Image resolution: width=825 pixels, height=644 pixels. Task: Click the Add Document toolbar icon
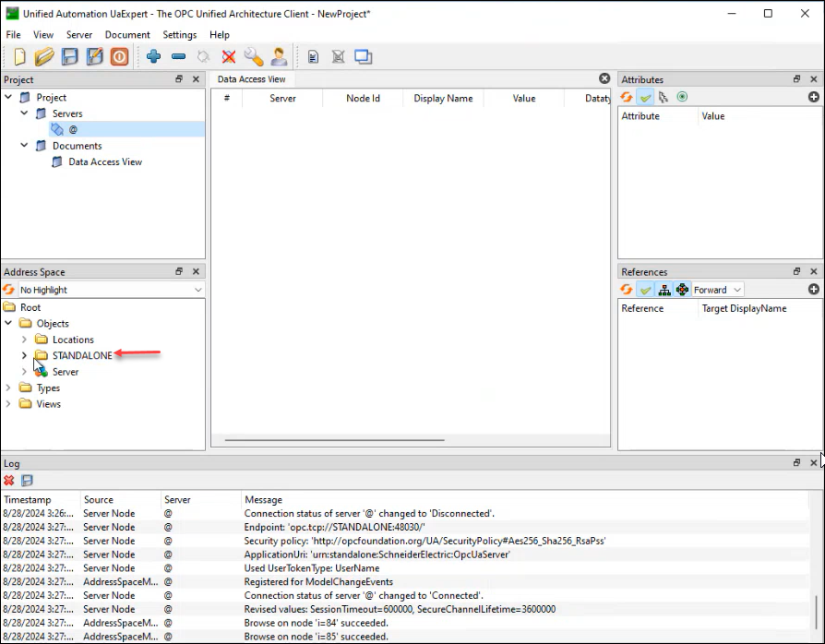click(313, 57)
